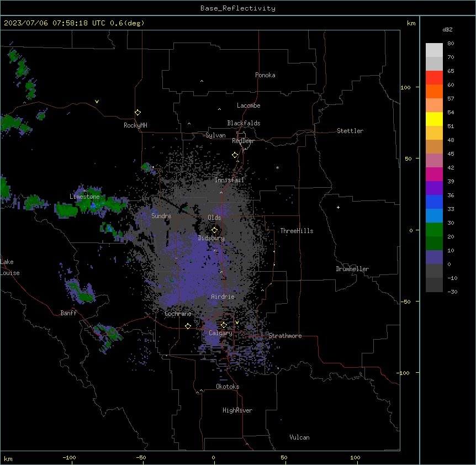The width and height of the screenshot is (476, 465).
Task: Click the yellow diamond marker near RockyMH
Action: click(138, 113)
